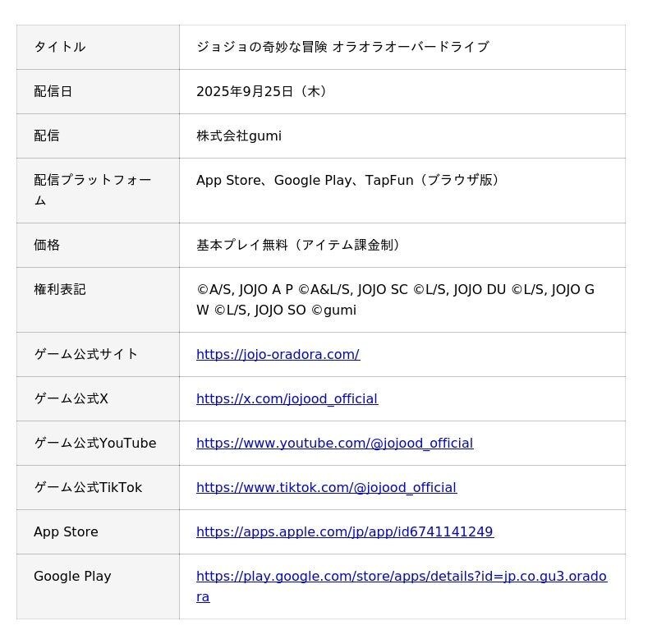This screenshot has width=657, height=644.
Task: Open the jojo-oradora.com official site link
Action: point(278,355)
